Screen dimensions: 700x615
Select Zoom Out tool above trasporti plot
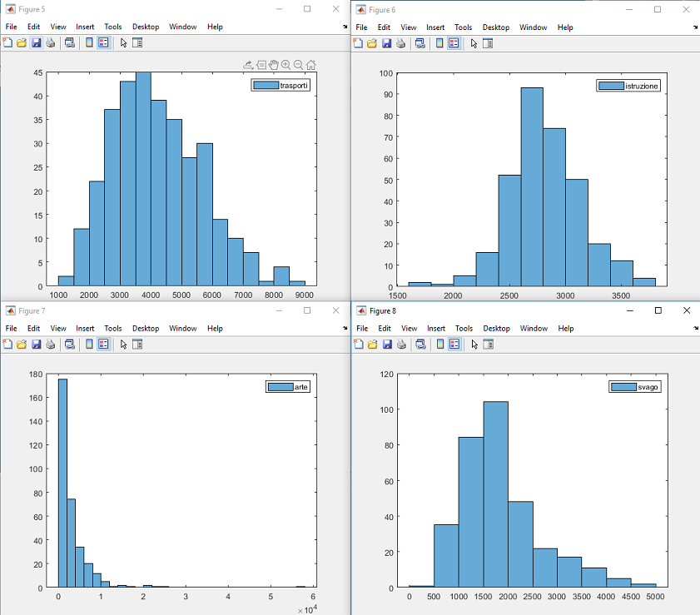tap(298, 65)
